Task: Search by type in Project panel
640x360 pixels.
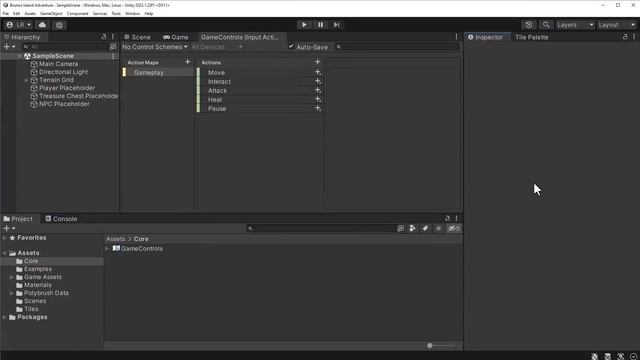Action: click(412, 229)
